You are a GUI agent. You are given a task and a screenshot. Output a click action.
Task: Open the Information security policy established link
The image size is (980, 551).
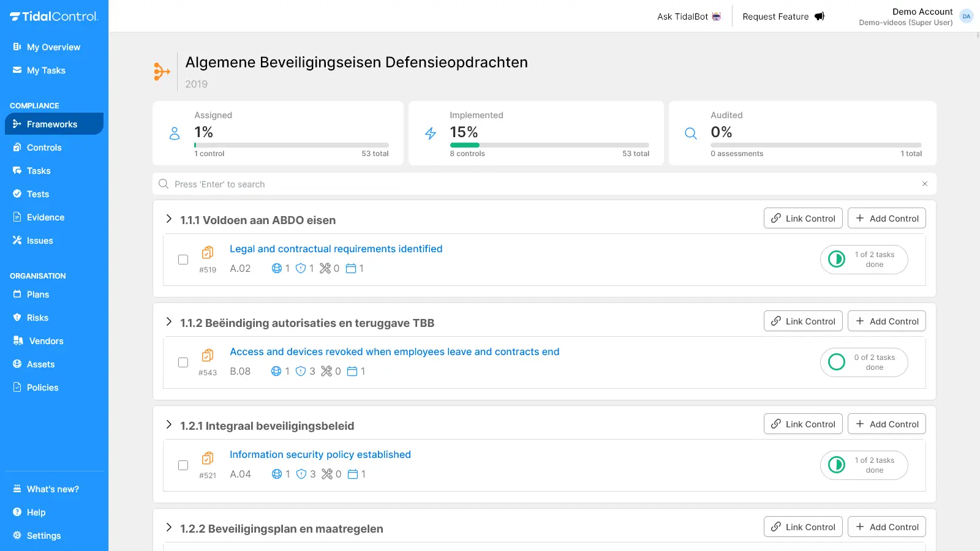tap(320, 454)
